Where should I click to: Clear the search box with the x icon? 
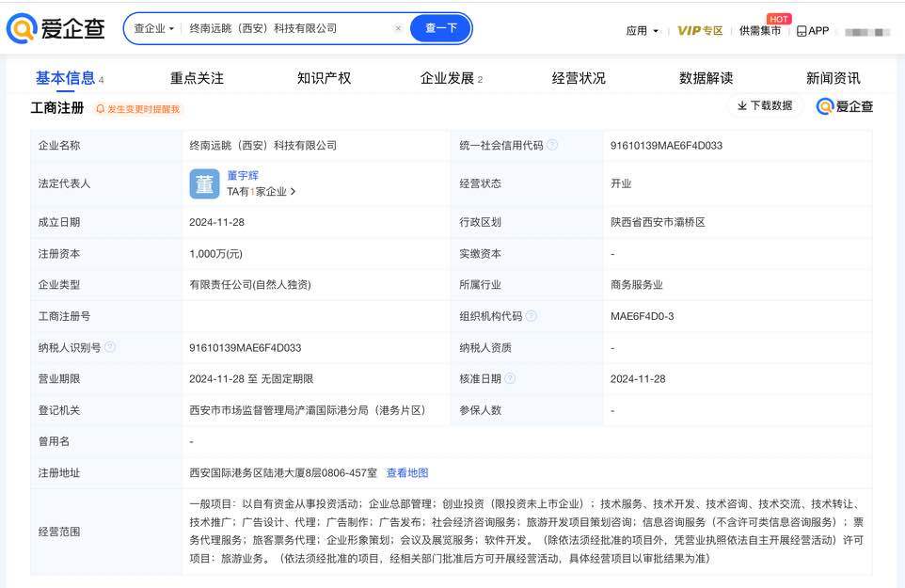click(398, 27)
